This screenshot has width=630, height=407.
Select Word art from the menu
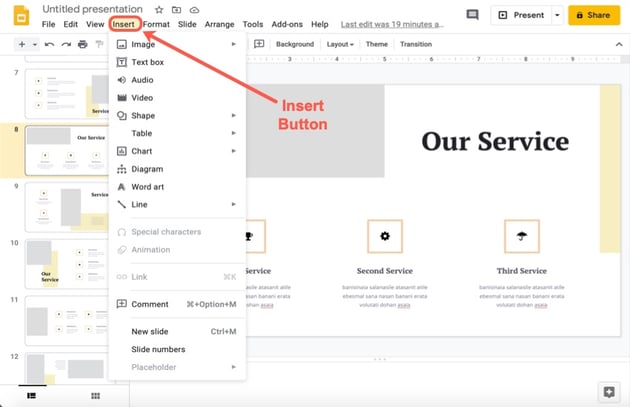pyautogui.click(x=150, y=187)
